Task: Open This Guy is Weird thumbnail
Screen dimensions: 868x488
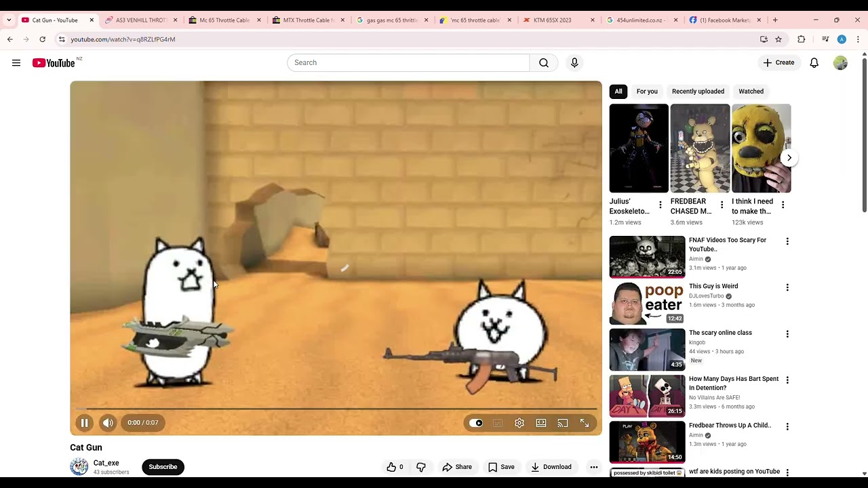Action: click(647, 303)
